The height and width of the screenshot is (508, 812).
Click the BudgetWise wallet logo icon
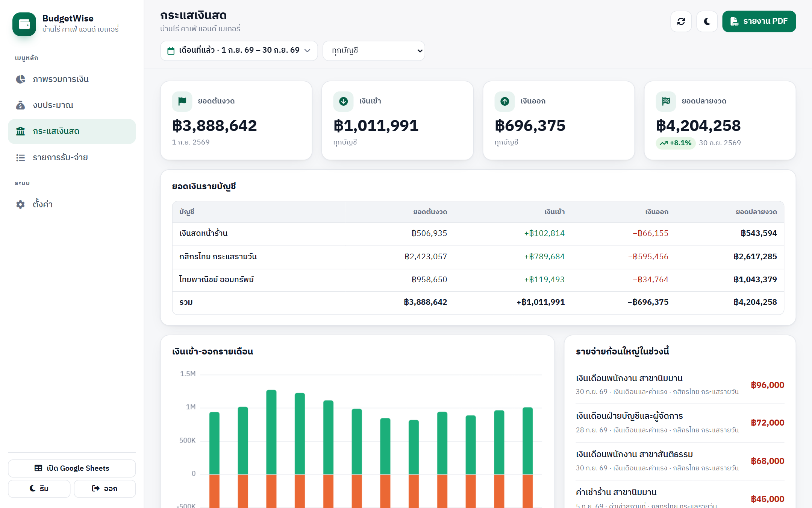(x=24, y=24)
